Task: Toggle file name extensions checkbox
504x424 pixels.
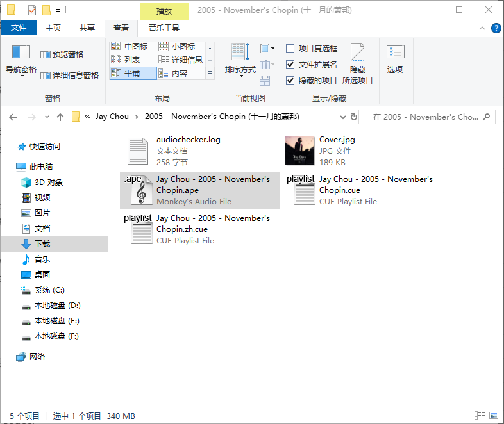Action: pyautogui.click(x=290, y=65)
